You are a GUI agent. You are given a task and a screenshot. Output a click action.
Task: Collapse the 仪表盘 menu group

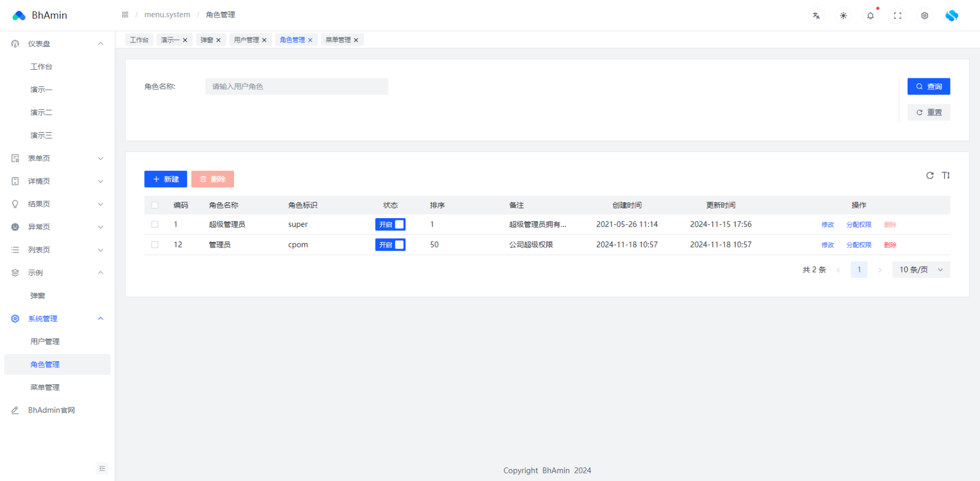coord(101,44)
